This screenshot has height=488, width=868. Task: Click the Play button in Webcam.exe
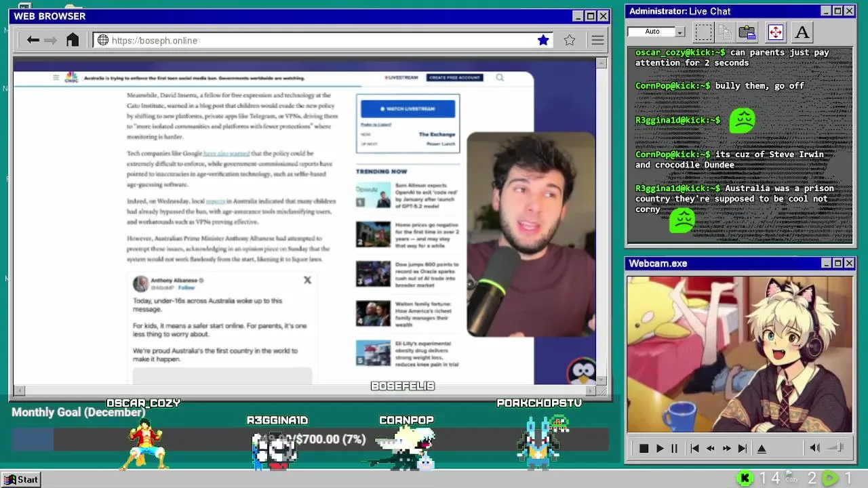point(659,448)
